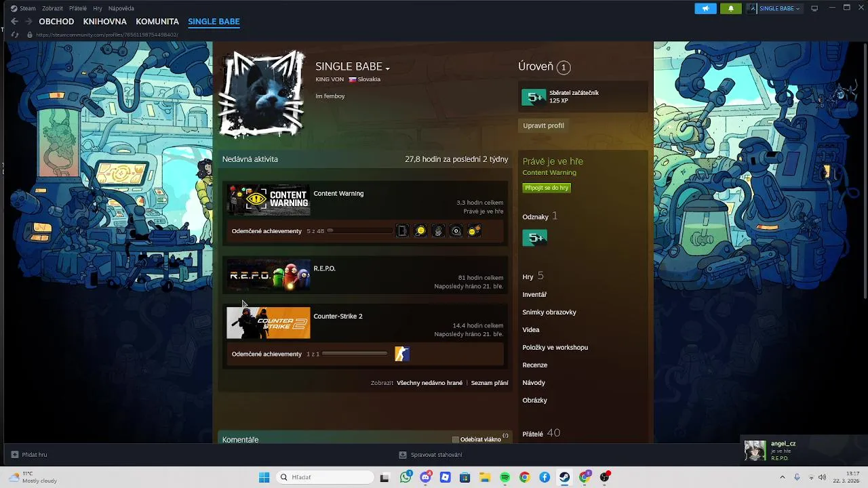Viewport: 868px width, 488px height.
Task: Open the Nápověda menu
Action: pyautogui.click(x=121, y=8)
